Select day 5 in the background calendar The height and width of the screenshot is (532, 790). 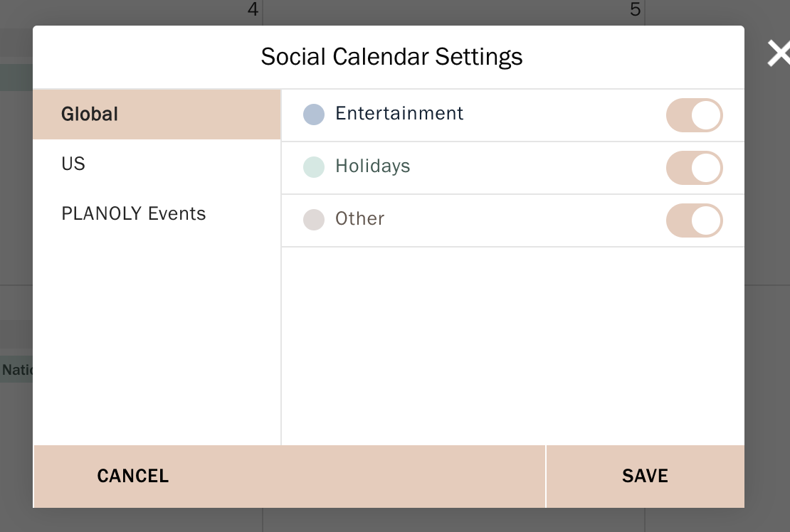pyautogui.click(x=635, y=10)
